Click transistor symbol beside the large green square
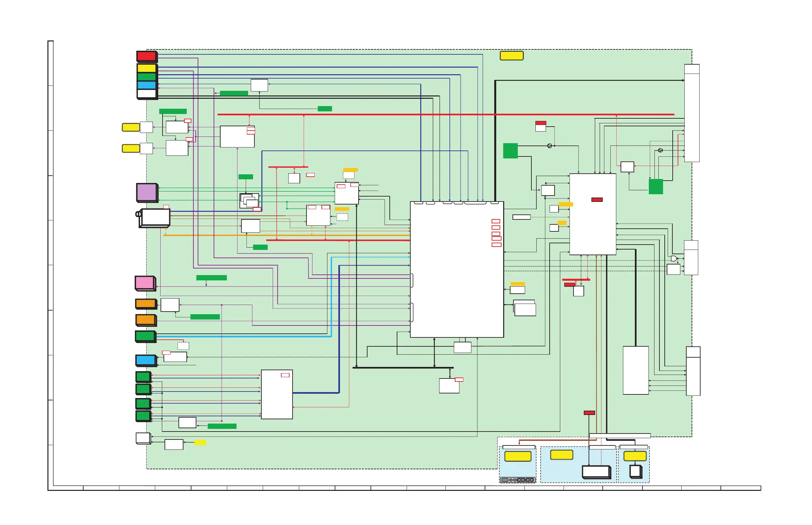Screen dimensions: 812x525 (x=550, y=146)
